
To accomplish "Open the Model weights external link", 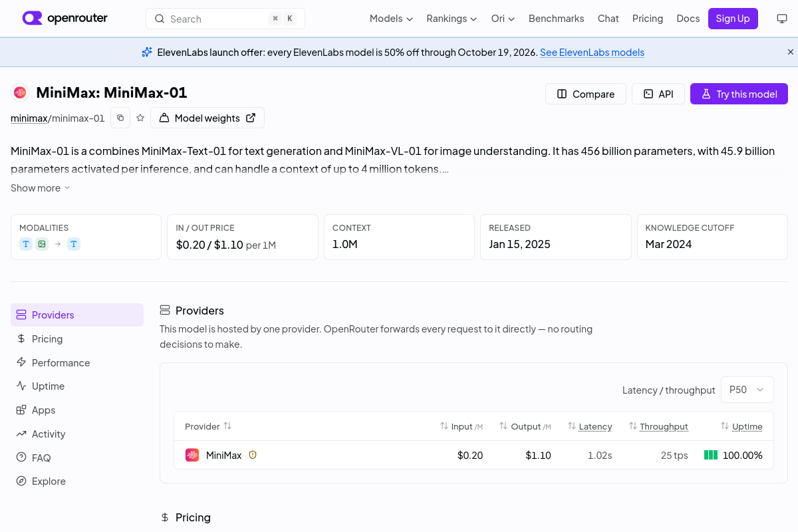I will coord(207,118).
